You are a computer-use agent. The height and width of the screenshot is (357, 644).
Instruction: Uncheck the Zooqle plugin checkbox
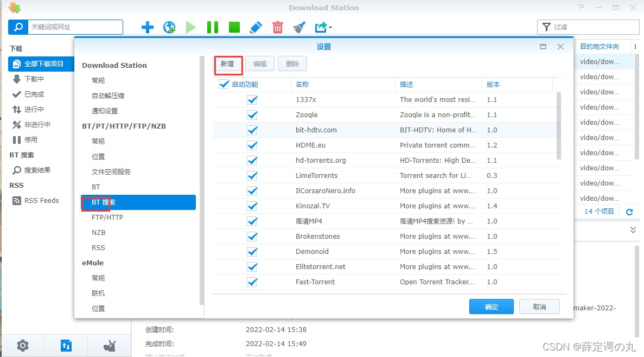[x=252, y=115]
